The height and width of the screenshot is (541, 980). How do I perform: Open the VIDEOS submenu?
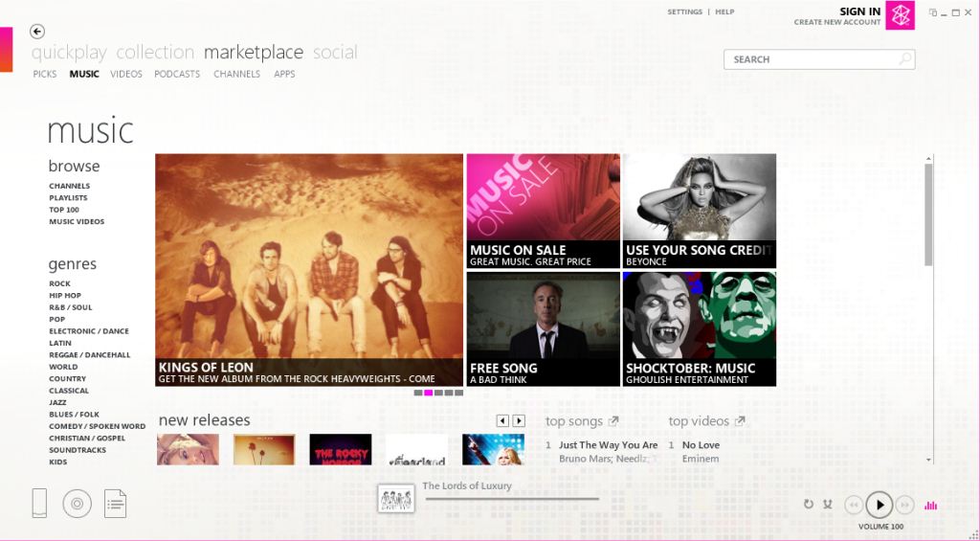(x=126, y=74)
